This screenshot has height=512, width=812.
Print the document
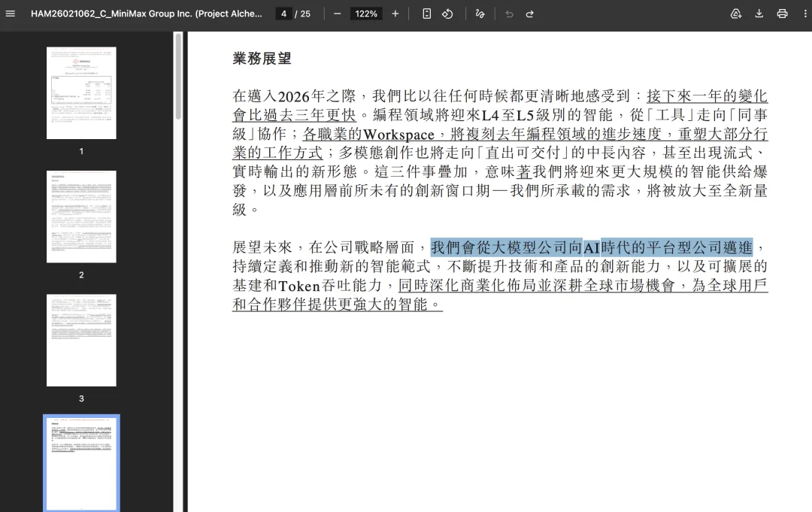tap(783, 14)
